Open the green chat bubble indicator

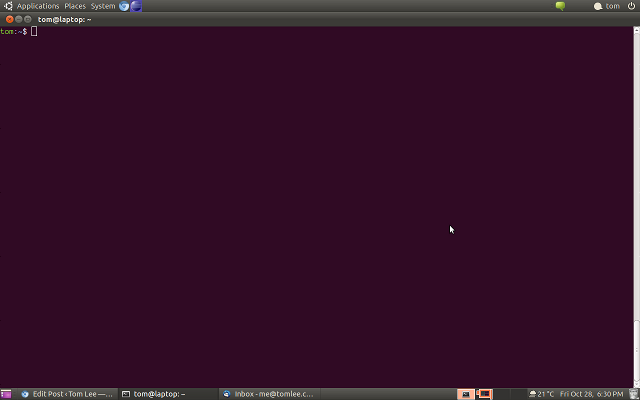tap(560, 6)
